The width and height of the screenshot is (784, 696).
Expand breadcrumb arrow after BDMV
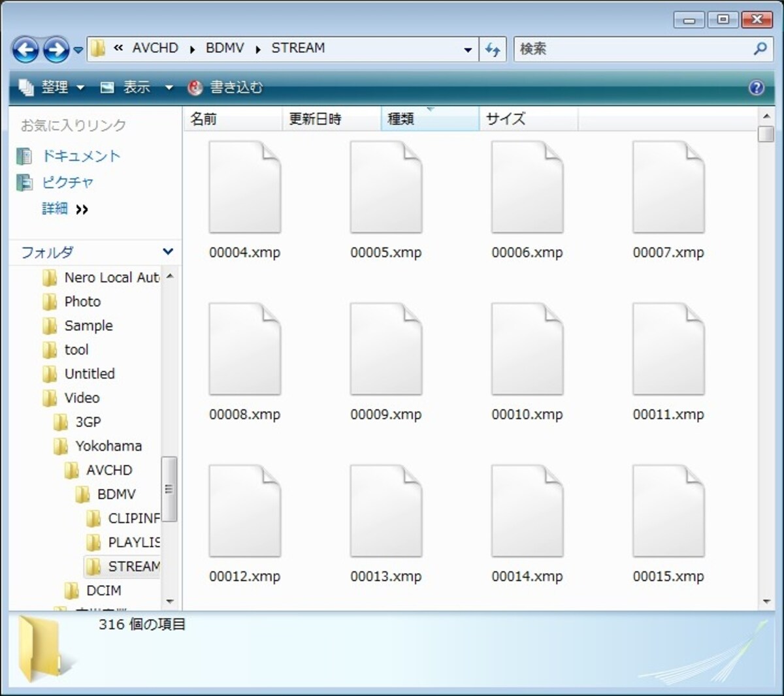258,49
